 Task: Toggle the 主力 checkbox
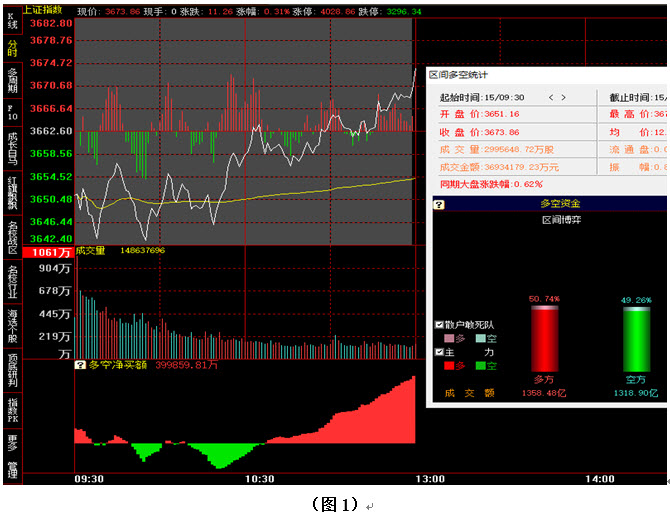coord(439,352)
